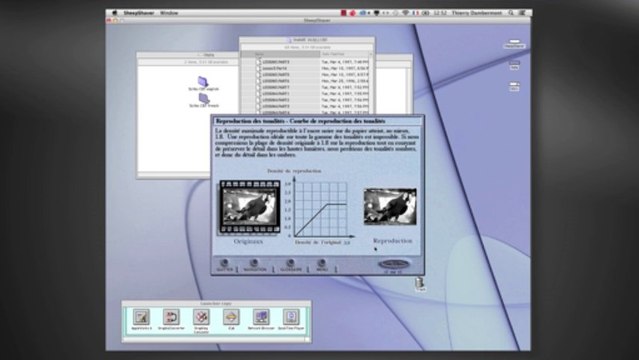Click the notification center icon in the menu bar
Screen dimensions: 639x360
click(522, 13)
